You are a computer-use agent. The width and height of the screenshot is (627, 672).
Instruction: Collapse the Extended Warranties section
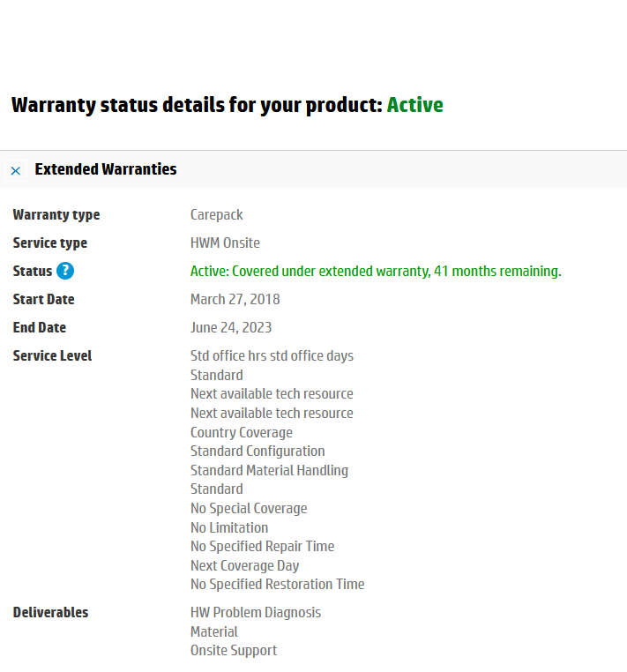tap(16, 170)
